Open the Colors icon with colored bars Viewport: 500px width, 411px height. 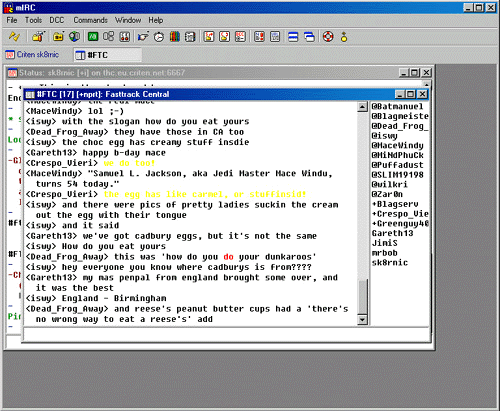point(175,36)
